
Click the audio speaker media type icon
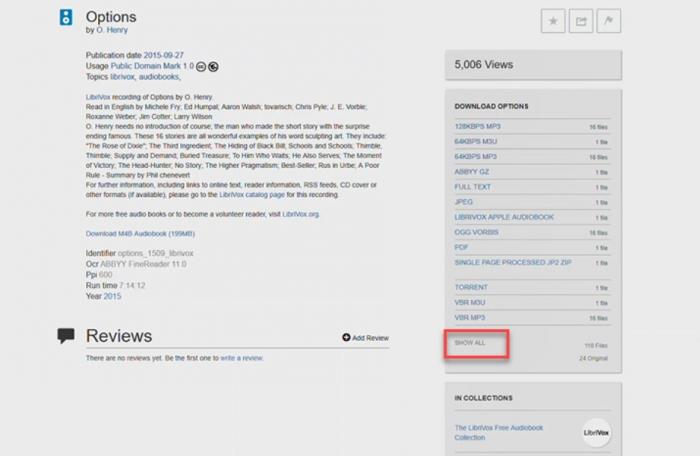click(x=66, y=17)
